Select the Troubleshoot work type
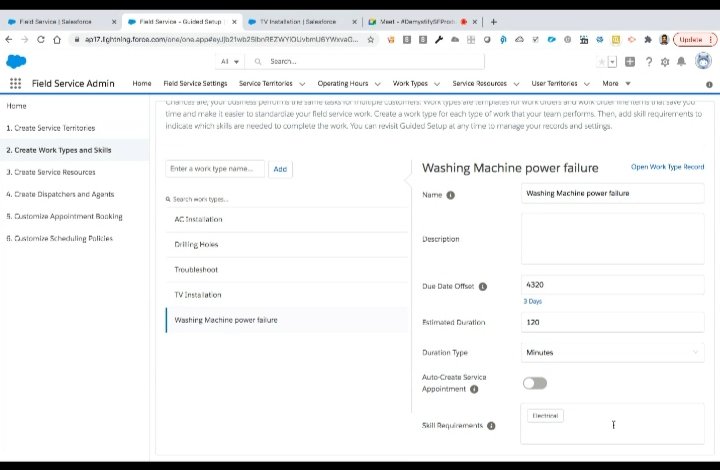 [x=287, y=270]
